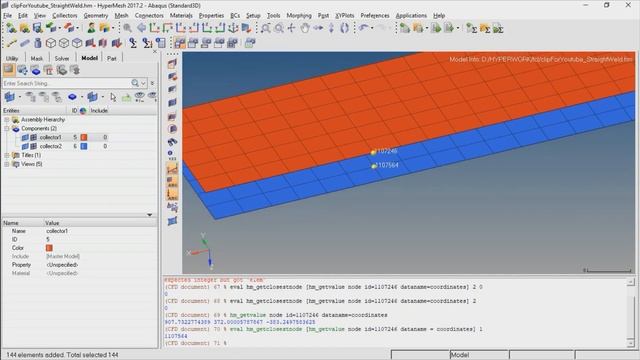Click collector2 blue color swatch in tree
This screenshot has height=360, width=640.
(84, 146)
